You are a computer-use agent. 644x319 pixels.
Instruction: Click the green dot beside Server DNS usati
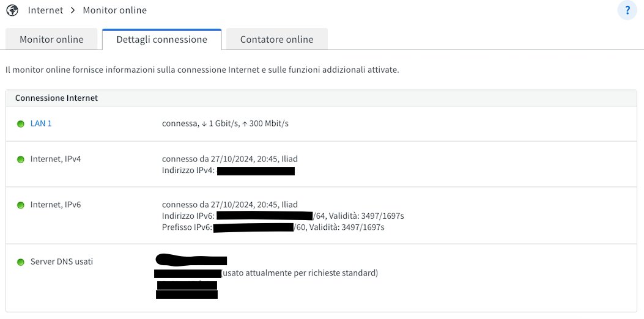click(21, 262)
